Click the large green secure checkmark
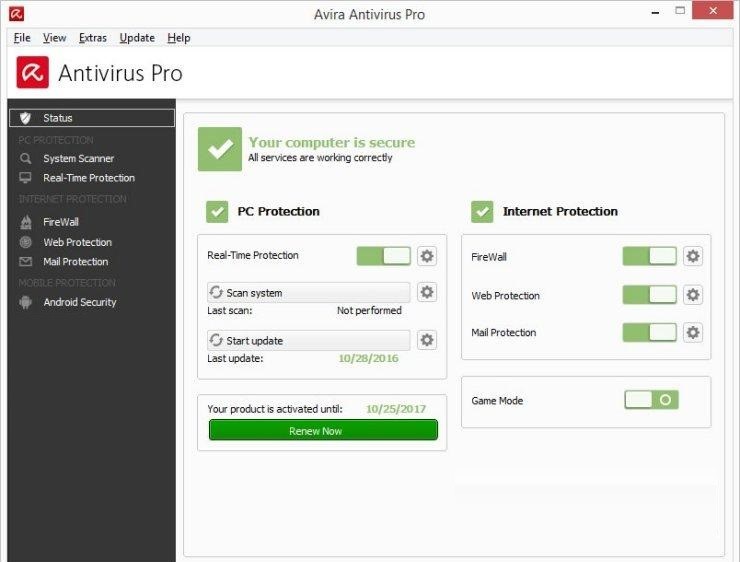This screenshot has height=562, width=740. pos(220,149)
